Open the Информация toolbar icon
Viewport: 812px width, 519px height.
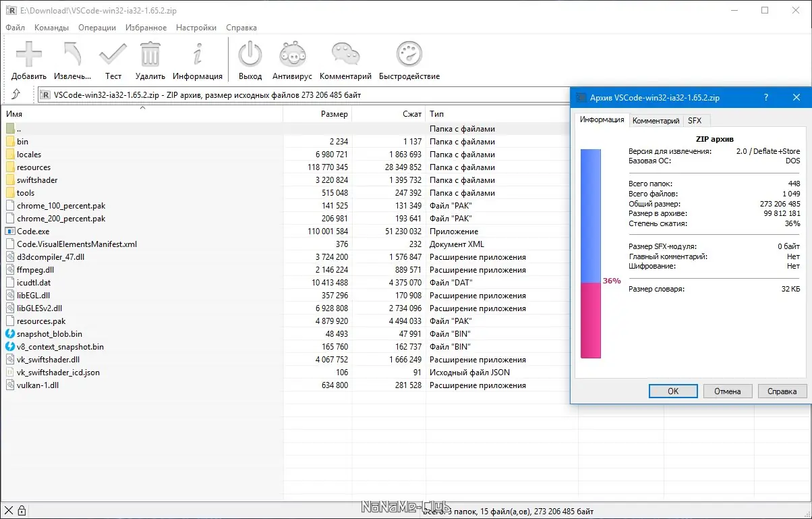pos(198,54)
